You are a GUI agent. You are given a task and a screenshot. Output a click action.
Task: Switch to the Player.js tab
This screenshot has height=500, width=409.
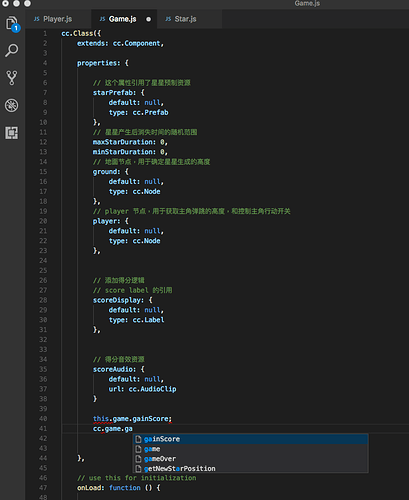coord(58,19)
